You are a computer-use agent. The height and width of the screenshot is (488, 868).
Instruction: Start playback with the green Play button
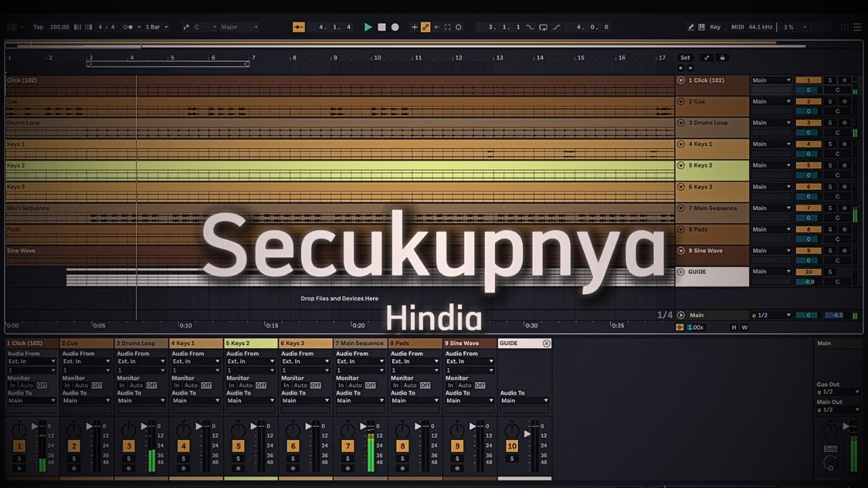tap(368, 27)
